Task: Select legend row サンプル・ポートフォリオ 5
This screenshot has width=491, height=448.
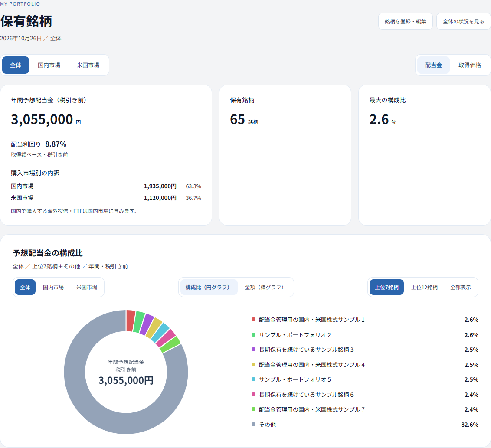Action: [x=365, y=379]
